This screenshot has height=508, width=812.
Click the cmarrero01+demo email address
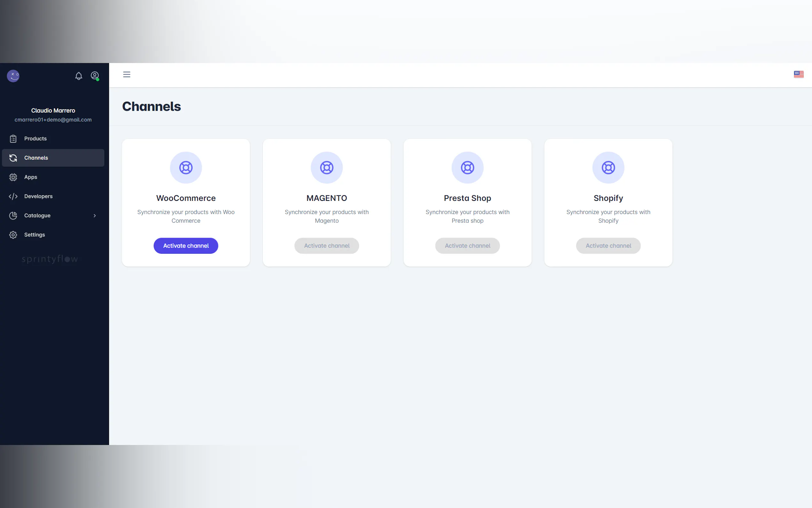[x=53, y=120]
